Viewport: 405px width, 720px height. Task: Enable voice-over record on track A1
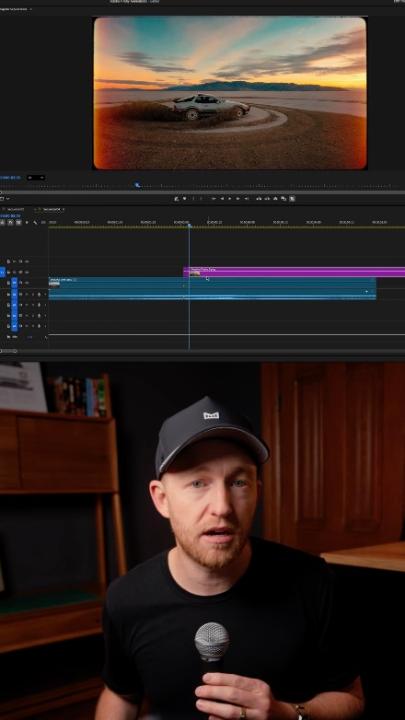pyautogui.click(x=39, y=294)
